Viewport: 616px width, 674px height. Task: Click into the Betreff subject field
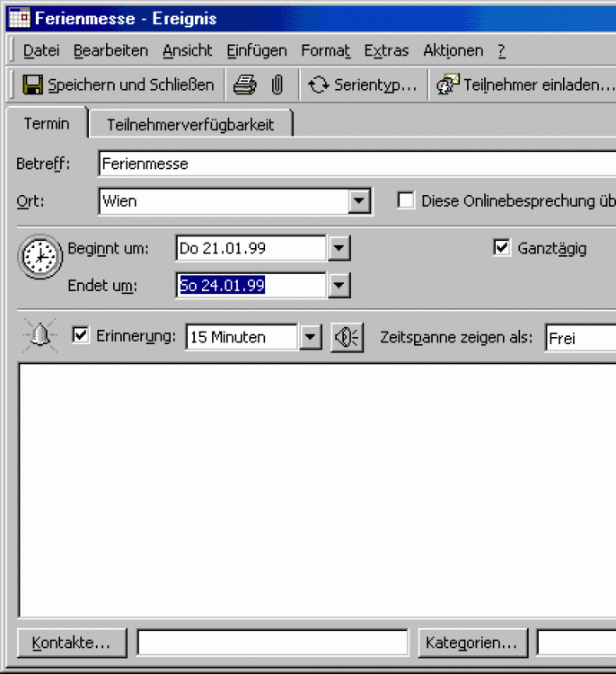(355, 164)
